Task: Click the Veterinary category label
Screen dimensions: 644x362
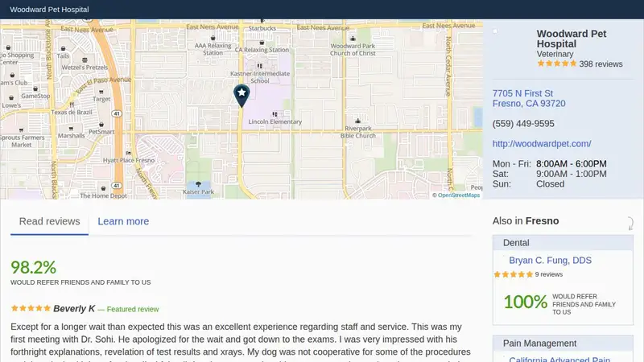Action: click(555, 54)
